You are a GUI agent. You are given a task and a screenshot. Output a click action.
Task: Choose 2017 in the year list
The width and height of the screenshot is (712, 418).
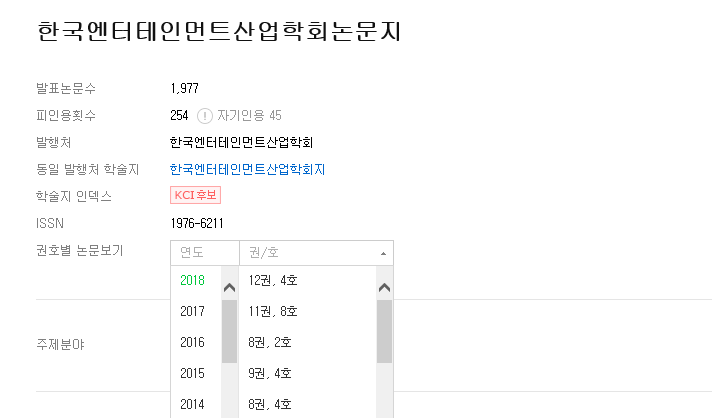(x=192, y=311)
